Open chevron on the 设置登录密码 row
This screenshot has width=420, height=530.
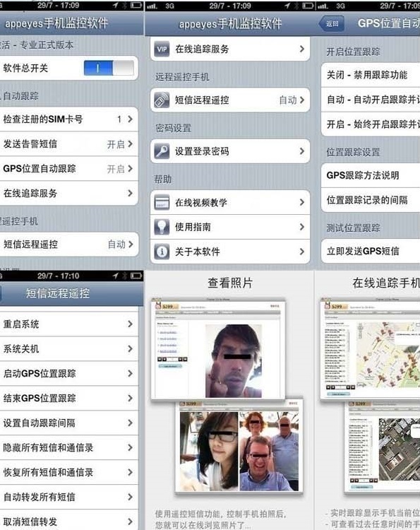point(302,151)
